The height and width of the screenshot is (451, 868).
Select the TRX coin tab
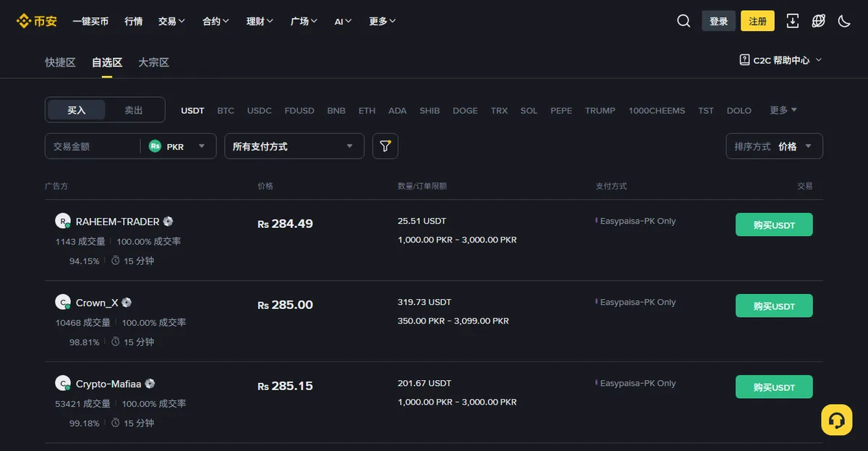pos(499,111)
